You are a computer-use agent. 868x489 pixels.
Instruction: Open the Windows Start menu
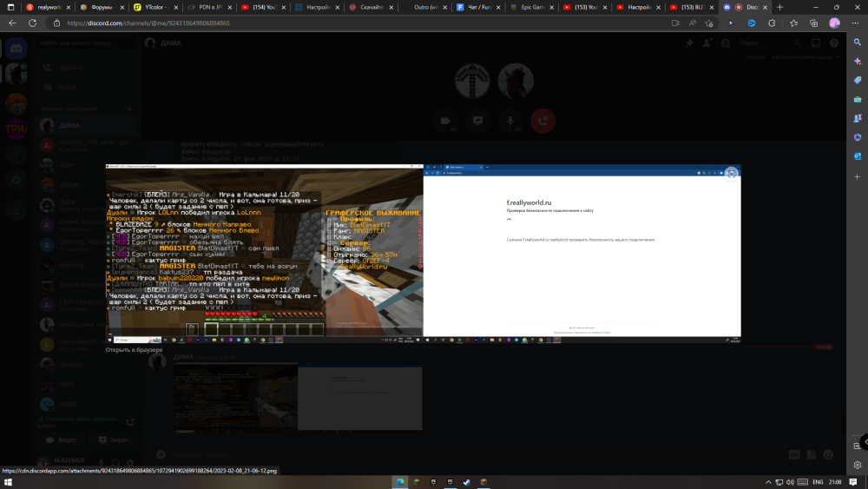coord(8,482)
